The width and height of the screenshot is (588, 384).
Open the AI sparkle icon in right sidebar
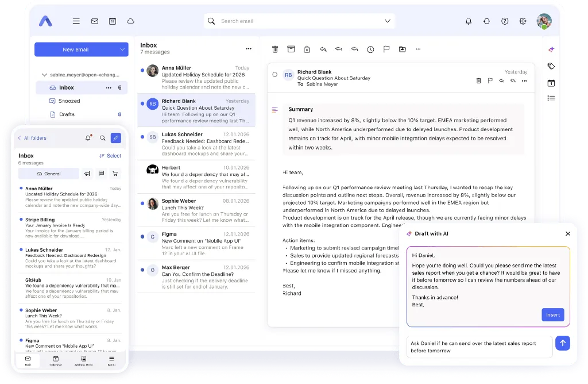551,49
